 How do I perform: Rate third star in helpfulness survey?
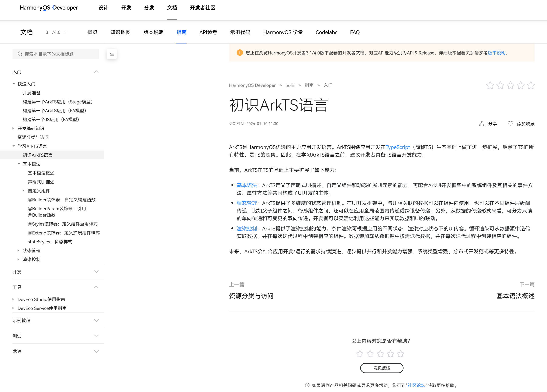380,354
